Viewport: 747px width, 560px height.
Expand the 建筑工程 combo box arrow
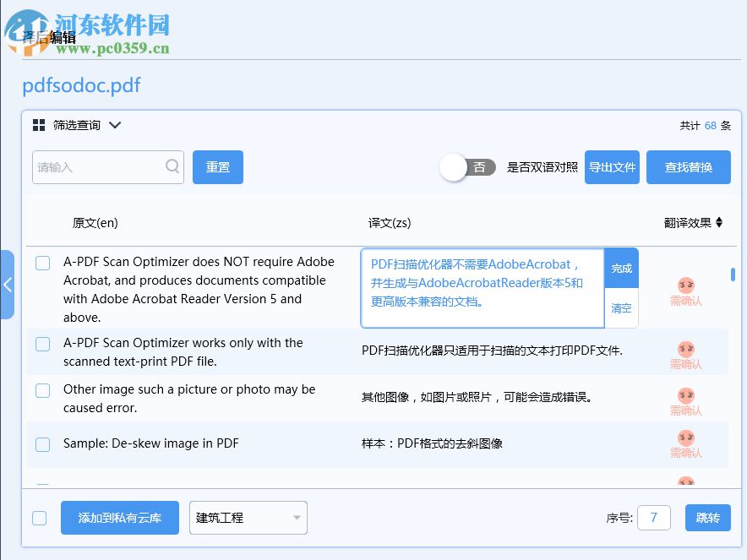point(297,517)
